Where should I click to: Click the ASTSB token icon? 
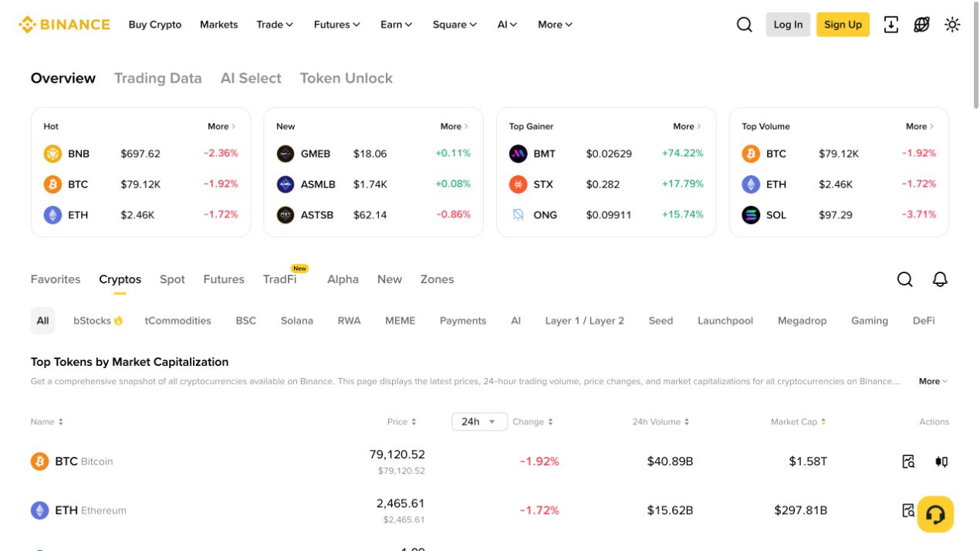(286, 215)
